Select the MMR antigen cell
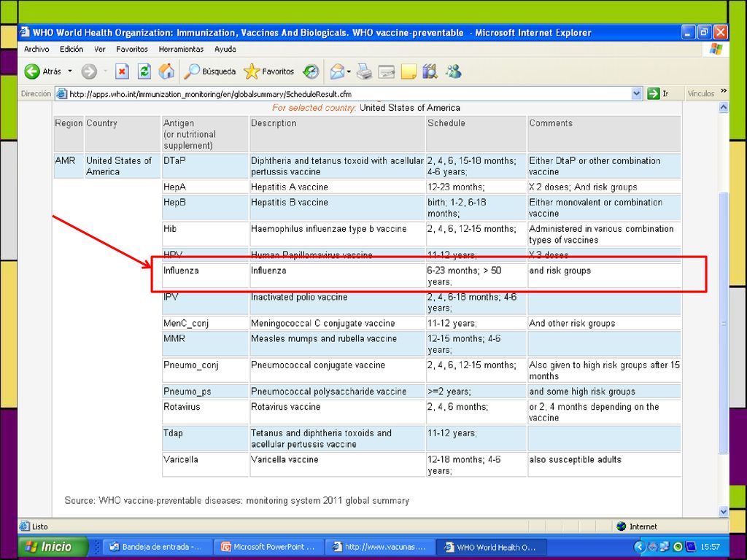This screenshot has height=560, width=747. pos(205,343)
